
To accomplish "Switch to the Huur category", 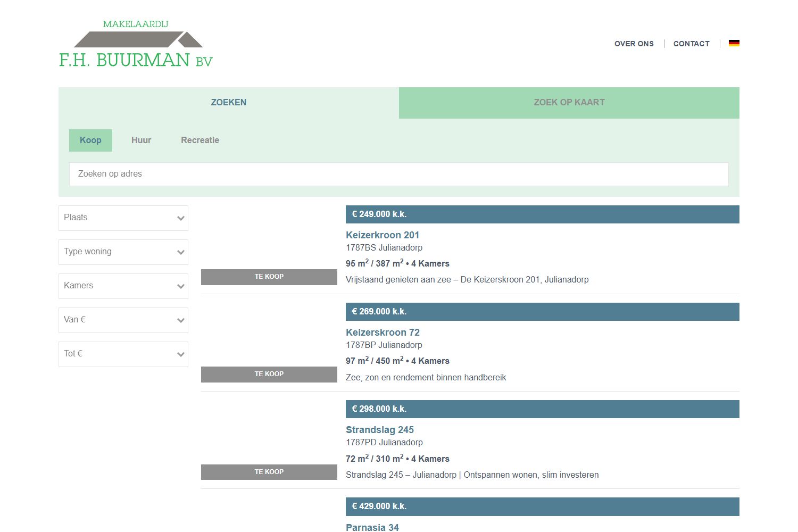I will (141, 140).
